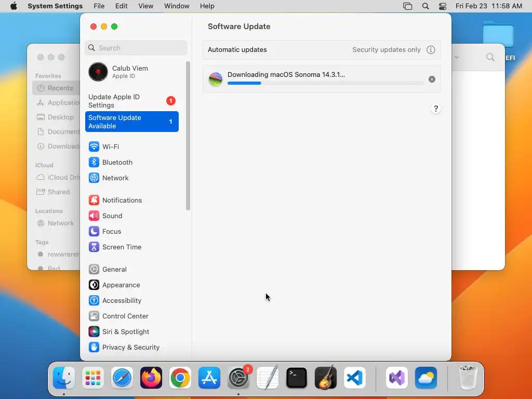
Task: Launch Terminal from the Dock
Action: 297,378
